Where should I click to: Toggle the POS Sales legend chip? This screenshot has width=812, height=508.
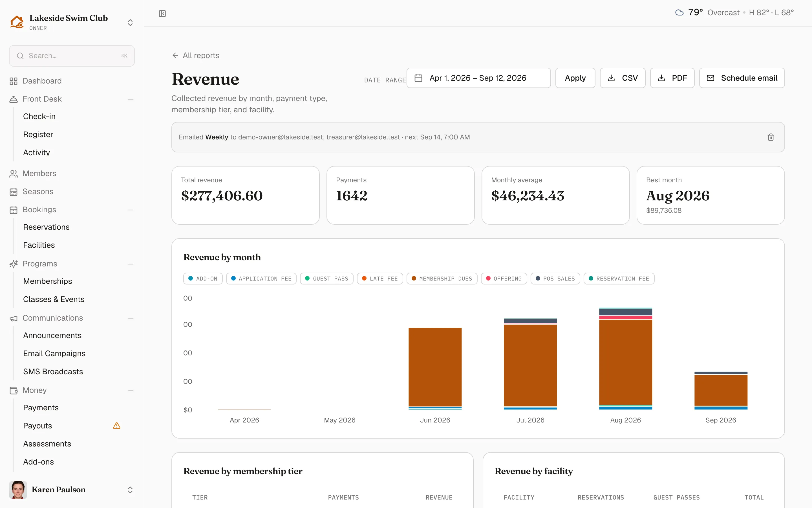pyautogui.click(x=555, y=279)
